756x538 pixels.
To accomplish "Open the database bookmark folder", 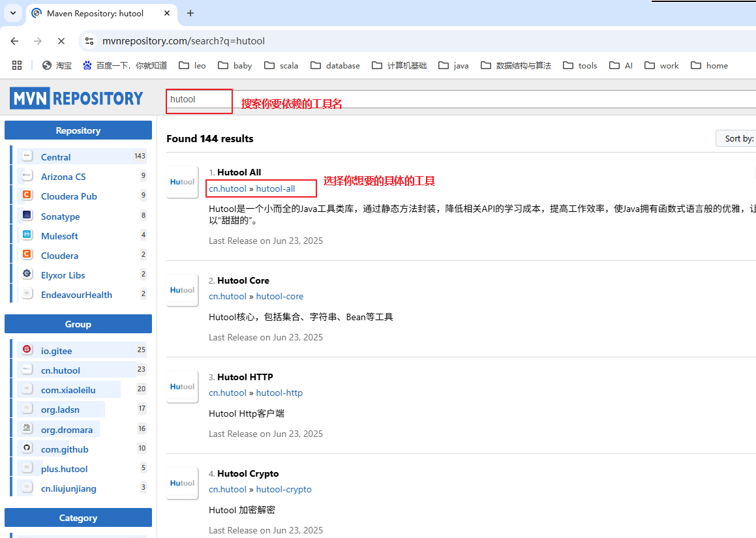I will pyautogui.click(x=335, y=66).
